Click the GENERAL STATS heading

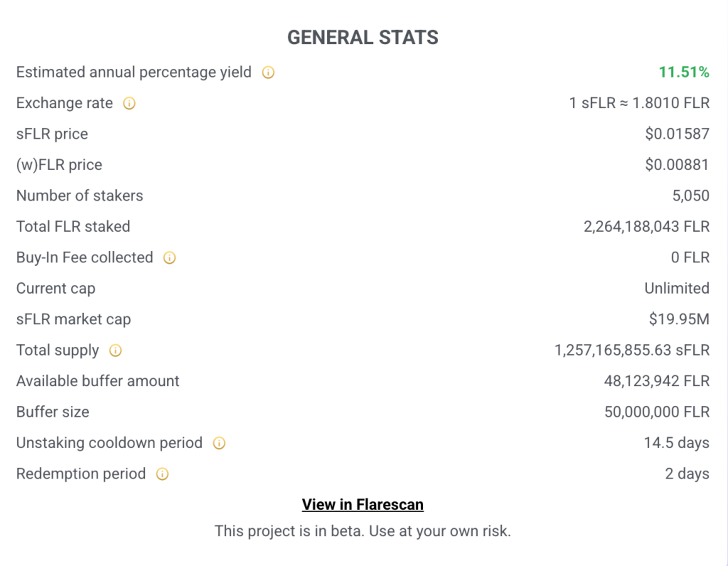(363, 38)
